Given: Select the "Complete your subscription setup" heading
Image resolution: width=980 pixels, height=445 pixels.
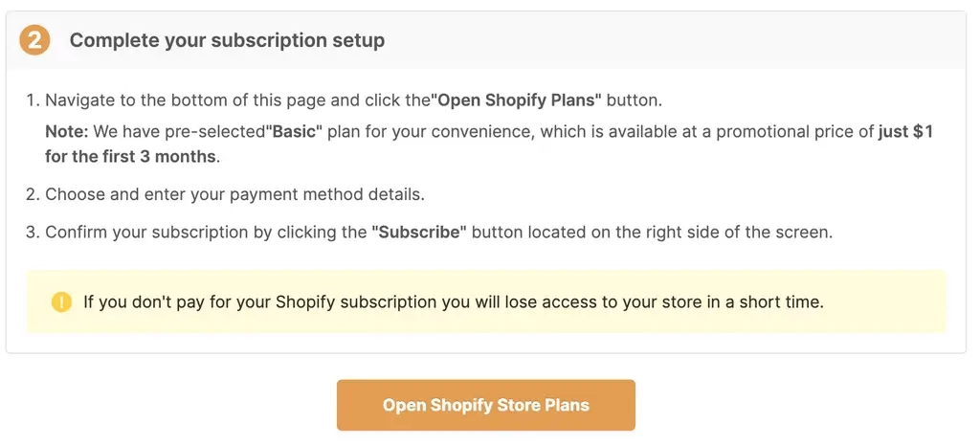Looking at the screenshot, I should pyautogui.click(x=227, y=40).
